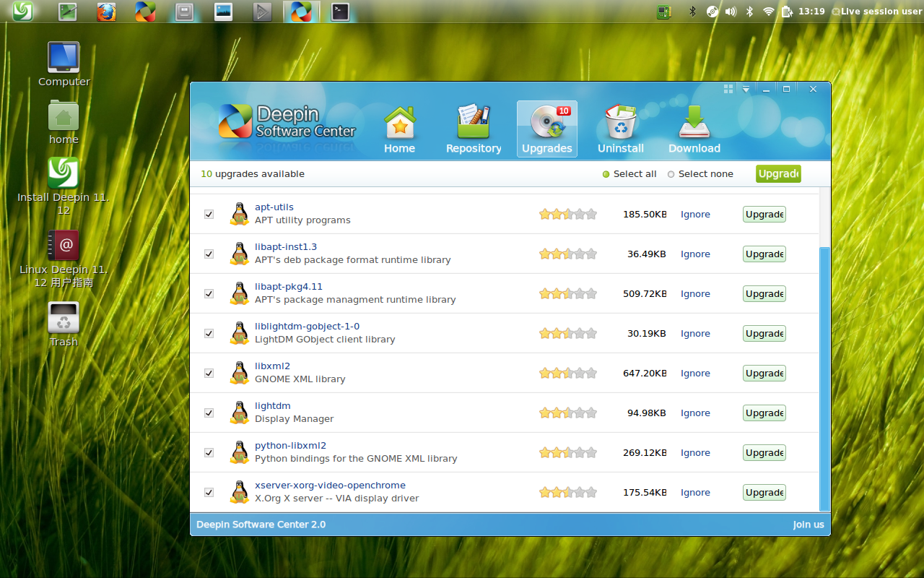Open the app grid view icon
924x578 pixels.
pos(728,88)
